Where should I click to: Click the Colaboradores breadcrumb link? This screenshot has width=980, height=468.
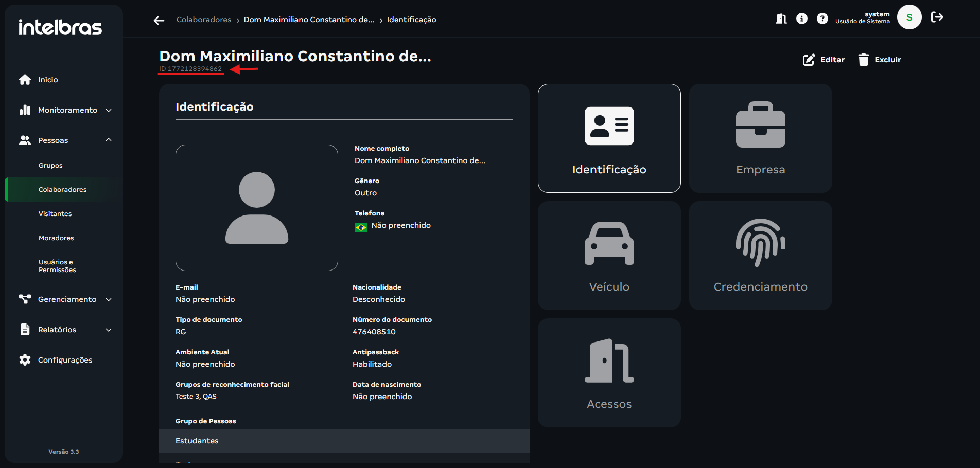pyautogui.click(x=204, y=20)
